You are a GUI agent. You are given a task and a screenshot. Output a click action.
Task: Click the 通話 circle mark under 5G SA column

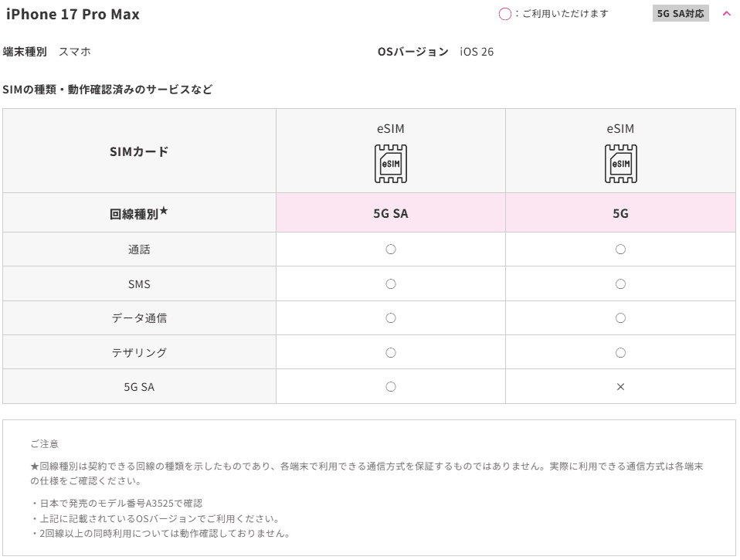pyautogui.click(x=391, y=249)
